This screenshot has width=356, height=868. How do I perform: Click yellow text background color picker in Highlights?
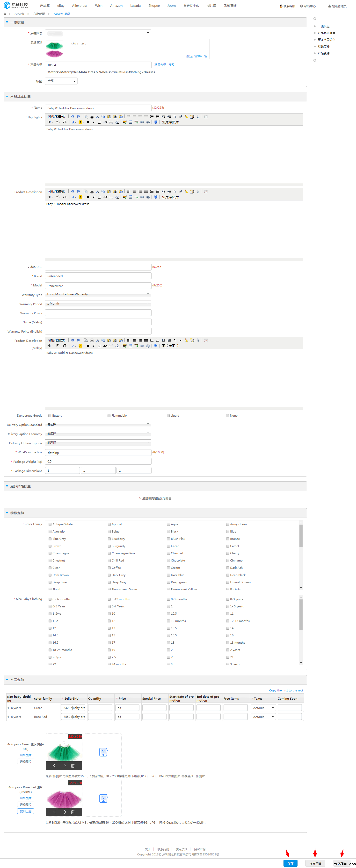point(80,122)
